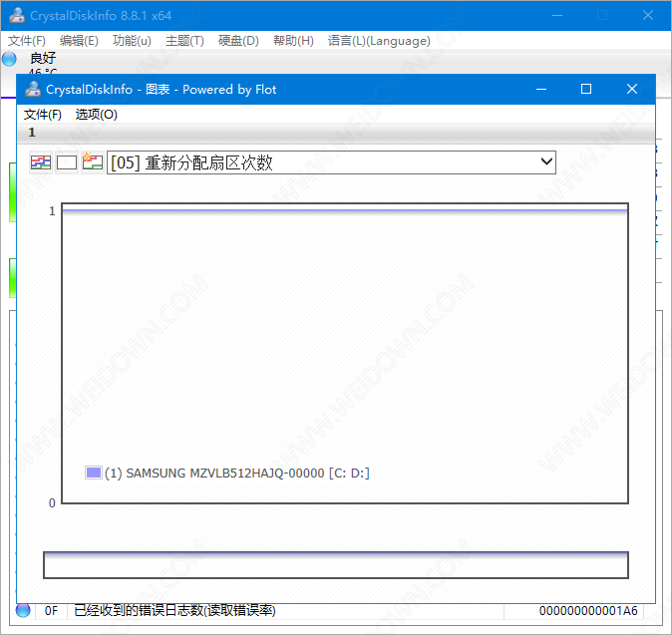Open 选项(O) menu in the chart window
The image size is (672, 635).
pos(96,115)
